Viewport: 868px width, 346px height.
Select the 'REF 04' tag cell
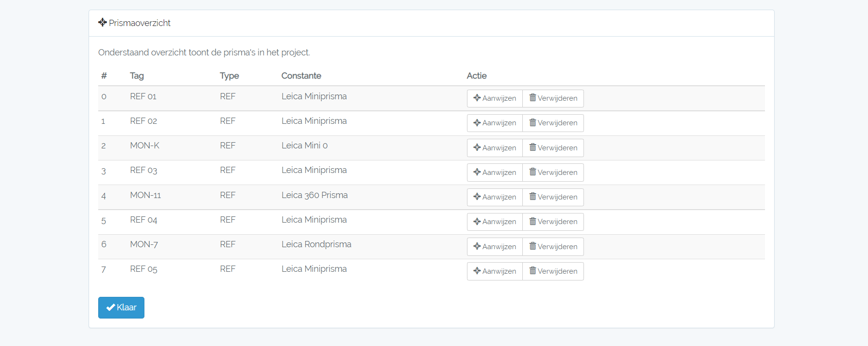point(143,220)
